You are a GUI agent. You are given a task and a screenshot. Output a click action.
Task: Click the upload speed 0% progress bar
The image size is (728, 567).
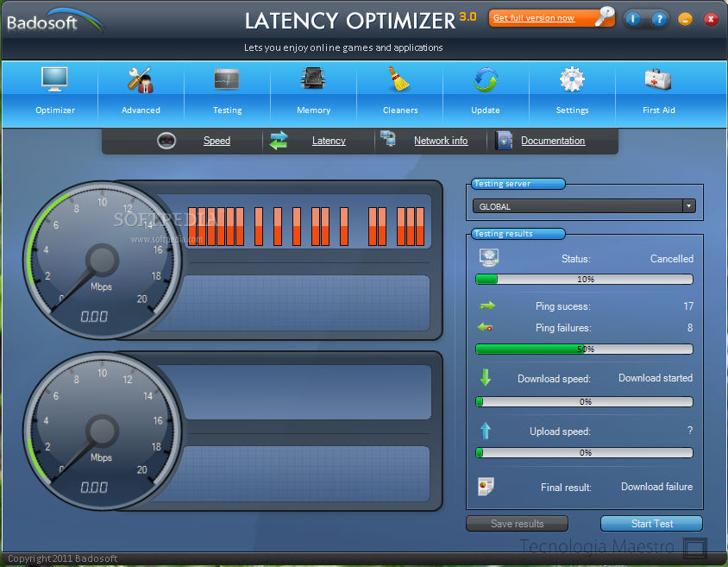(x=584, y=452)
